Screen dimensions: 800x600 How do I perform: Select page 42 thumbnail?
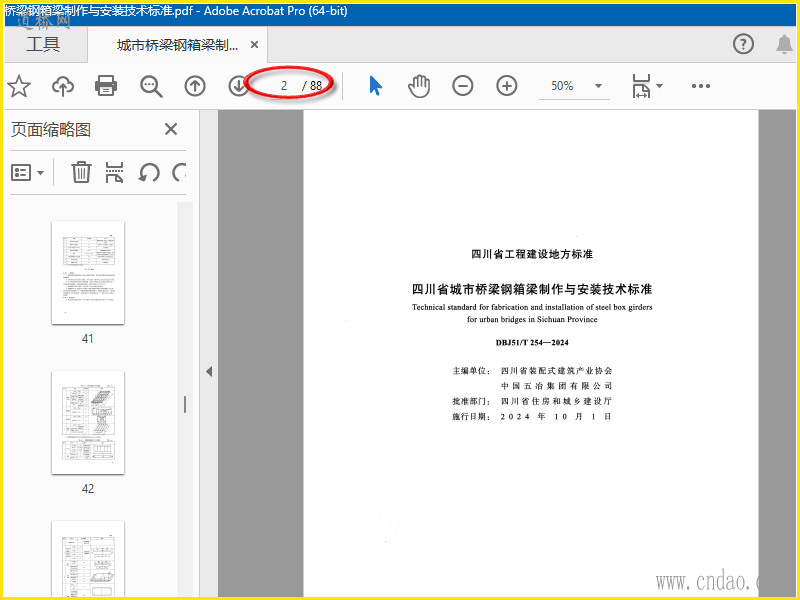[88, 422]
